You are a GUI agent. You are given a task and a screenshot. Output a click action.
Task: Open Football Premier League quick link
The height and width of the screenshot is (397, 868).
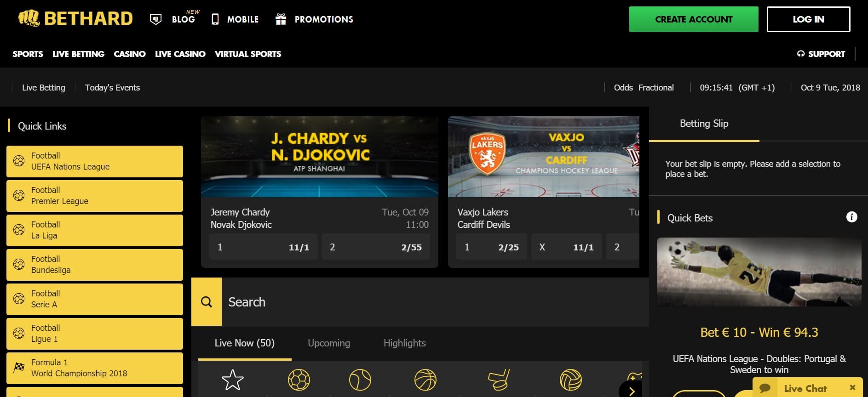tap(95, 196)
